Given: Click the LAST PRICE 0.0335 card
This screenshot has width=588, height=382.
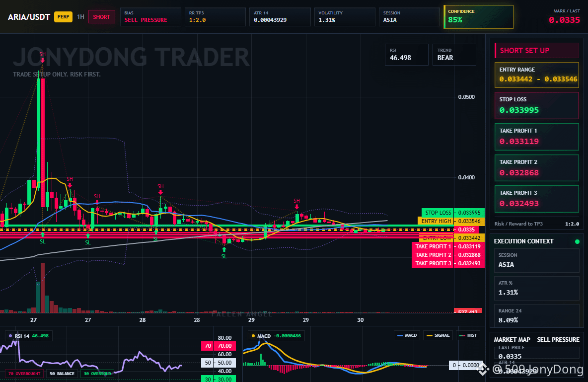Looking at the screenshot, I should point(537,353).
